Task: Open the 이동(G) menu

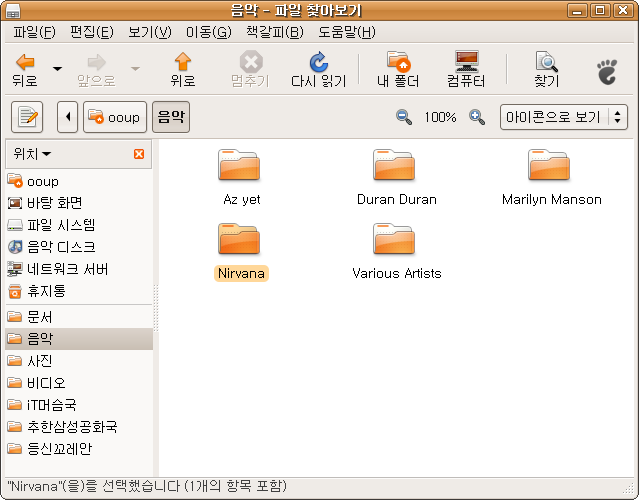Action: 209,32
